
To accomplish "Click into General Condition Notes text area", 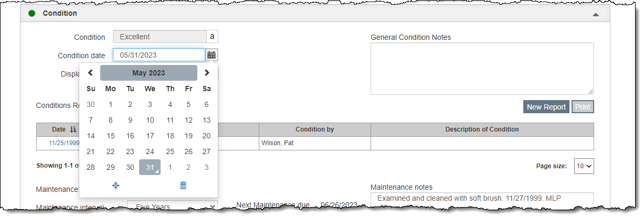I will 482,69.
